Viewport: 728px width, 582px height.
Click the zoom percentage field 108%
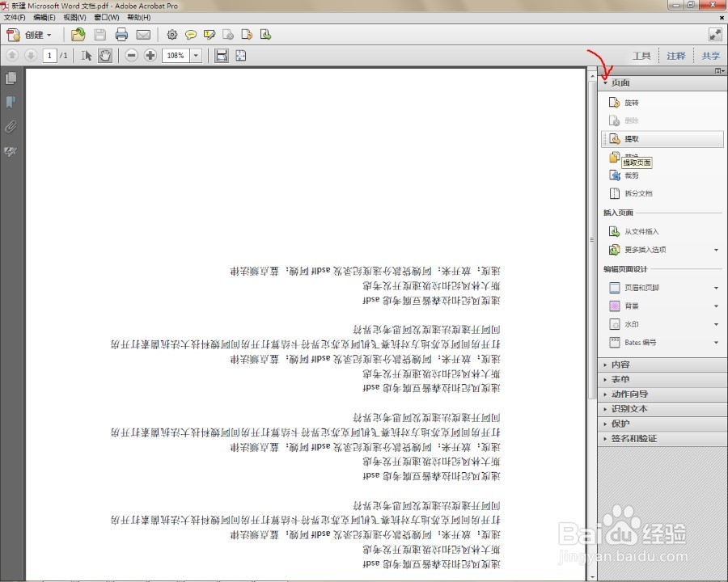pos(176,56)
